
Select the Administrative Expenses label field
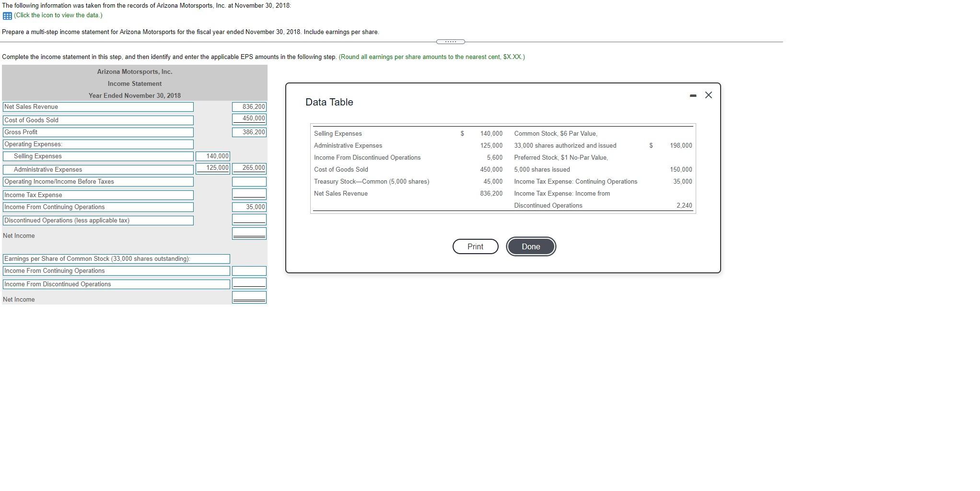pyautogui.click(x=98, y=170)
